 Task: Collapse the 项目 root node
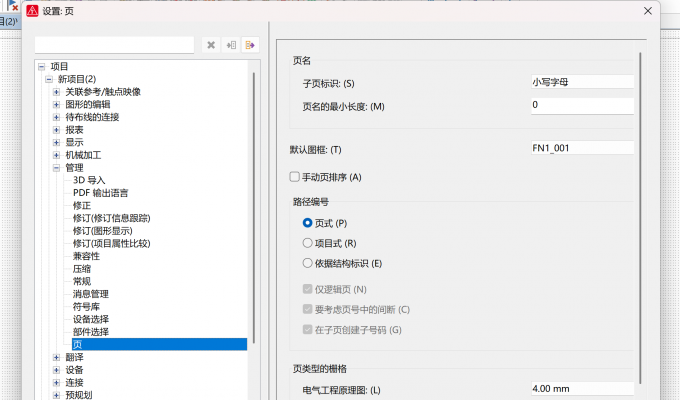[x=42, y=67]
